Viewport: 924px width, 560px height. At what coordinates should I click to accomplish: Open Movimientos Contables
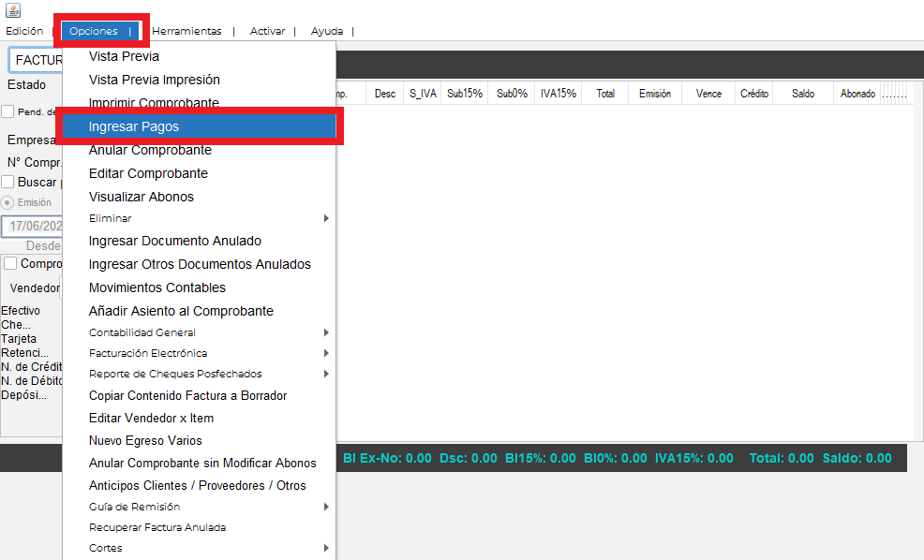[200, 287]
